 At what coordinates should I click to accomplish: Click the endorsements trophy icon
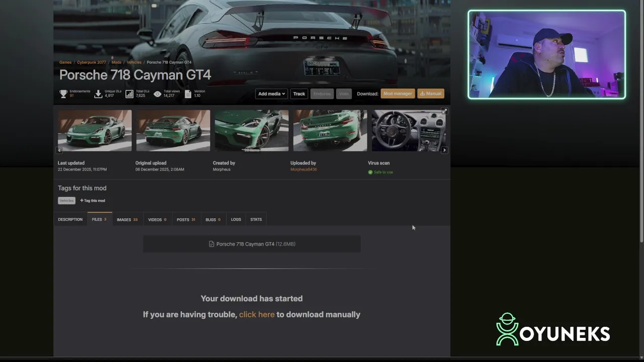pyautogui.click(x=63, y=94)
